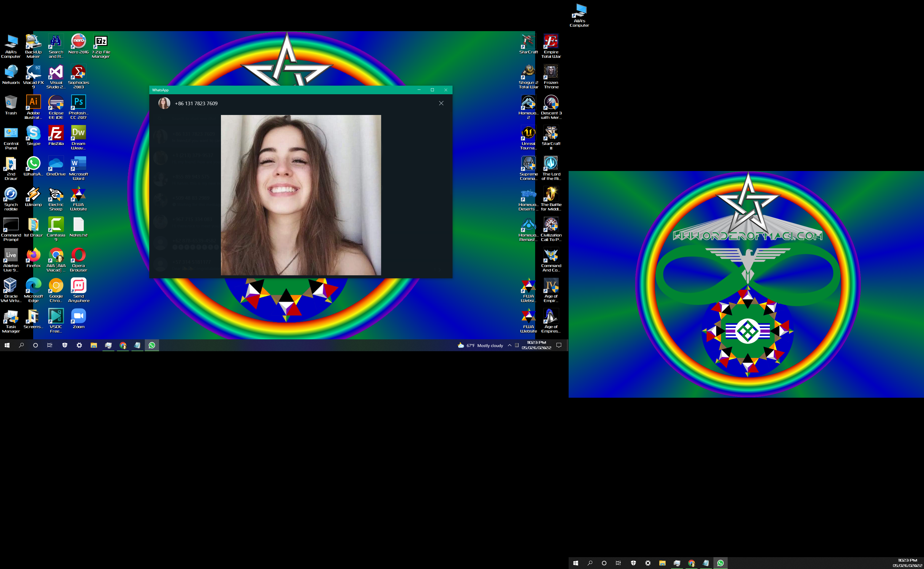Click the enlarged WhatsApp profile photo
This screenshot has width=924, height=569.
(x=301, y=195)
